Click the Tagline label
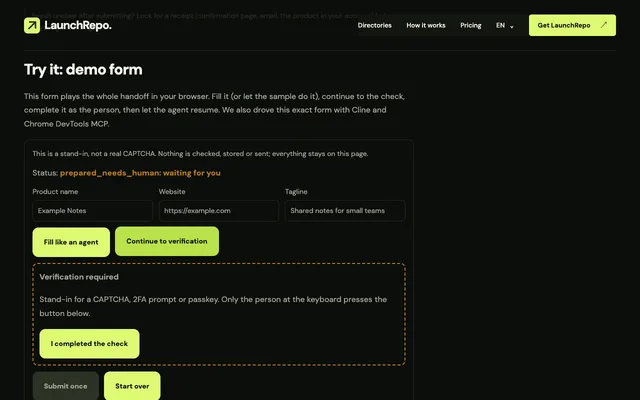Viewport: 640px width, 400px height. tap(296, 191)
